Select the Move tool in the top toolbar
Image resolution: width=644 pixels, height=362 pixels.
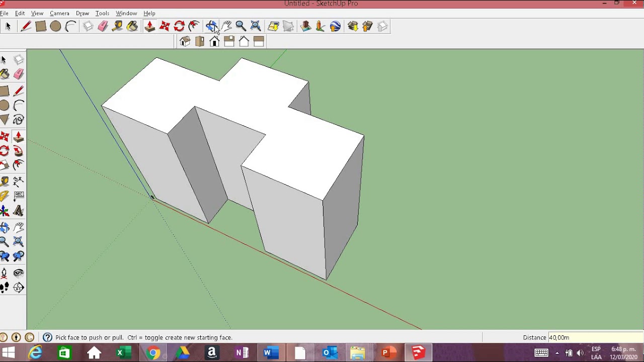(x=165, y=26)
